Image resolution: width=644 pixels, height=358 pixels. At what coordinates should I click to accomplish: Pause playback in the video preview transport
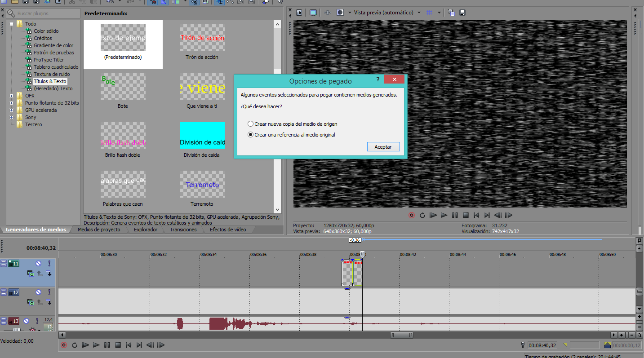(455, 215)
